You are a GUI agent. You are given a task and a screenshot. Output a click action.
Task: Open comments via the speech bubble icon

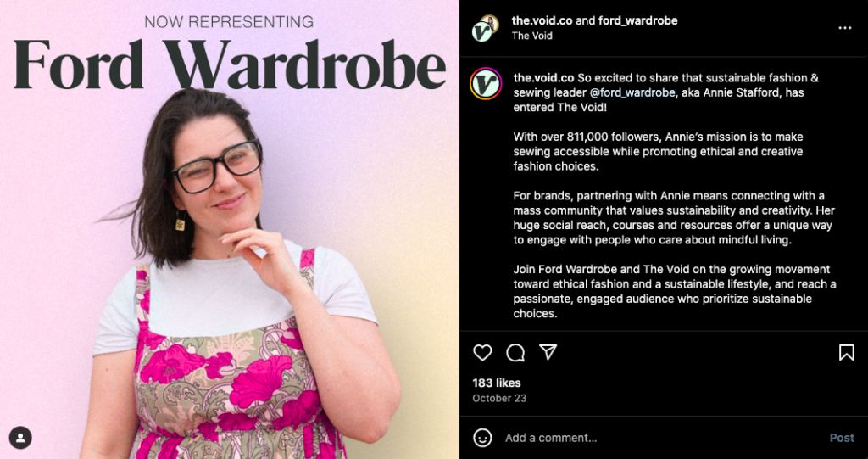pyautogui.click(x=515, y=353)
